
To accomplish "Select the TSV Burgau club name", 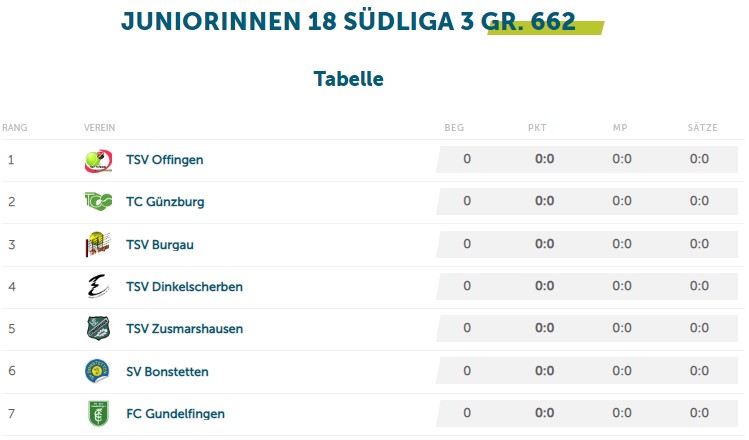I will (160, 245).
